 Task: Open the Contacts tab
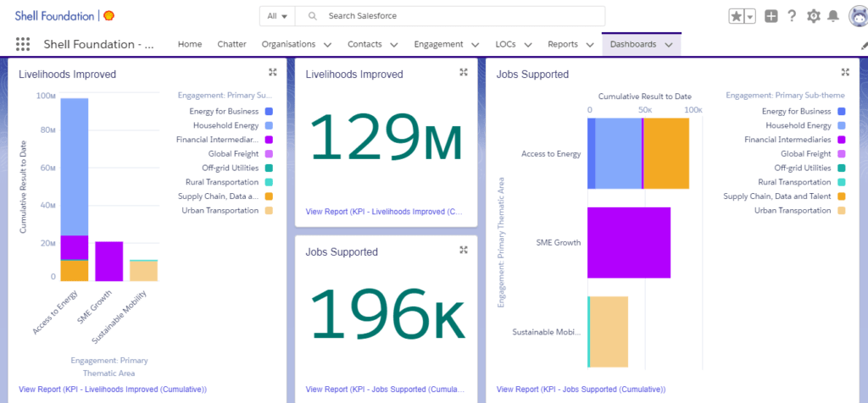coord(364,44)
